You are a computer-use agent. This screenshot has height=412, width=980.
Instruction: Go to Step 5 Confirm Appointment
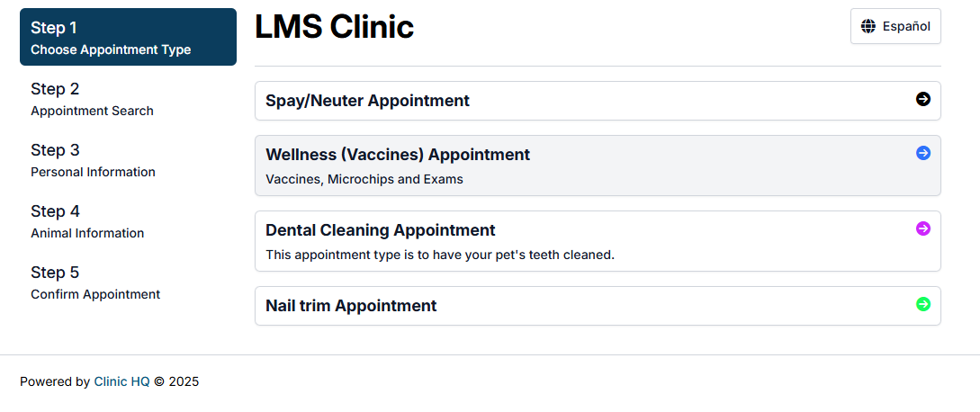[95, 282]
